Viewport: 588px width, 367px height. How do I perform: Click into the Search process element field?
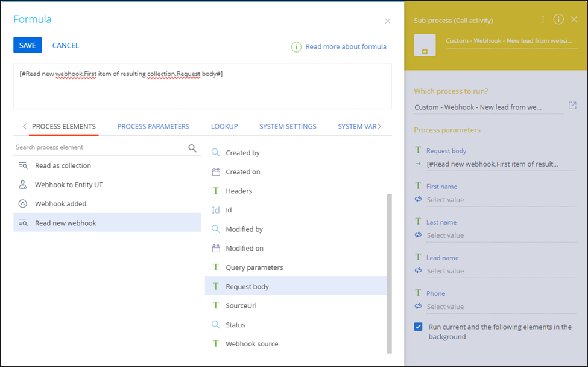pos(100,147)
